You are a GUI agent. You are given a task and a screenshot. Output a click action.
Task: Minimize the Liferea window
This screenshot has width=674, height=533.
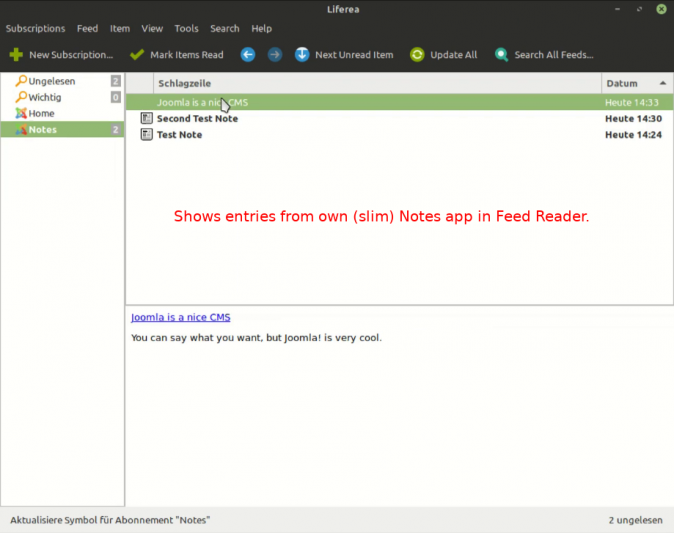click(x=617, y=9)
